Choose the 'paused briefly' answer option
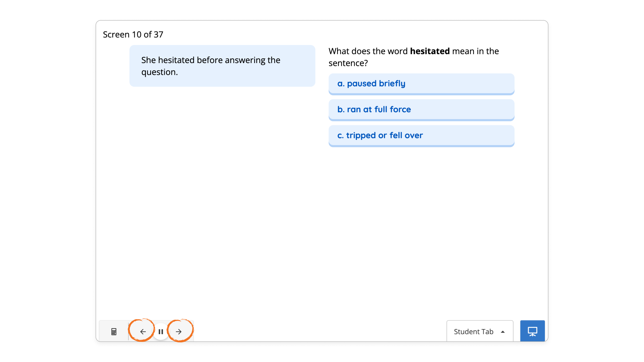 (421, 84)
